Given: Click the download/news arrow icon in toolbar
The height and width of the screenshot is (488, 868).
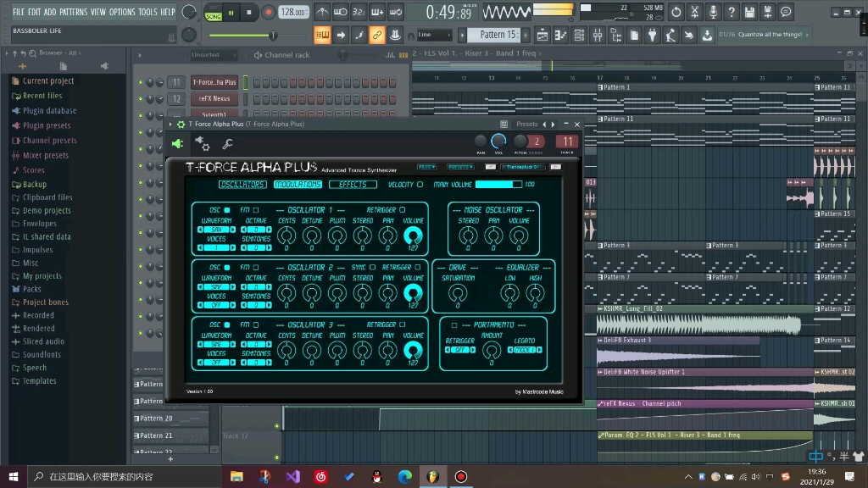Looking at the screenshot, I should click(707, 35).
